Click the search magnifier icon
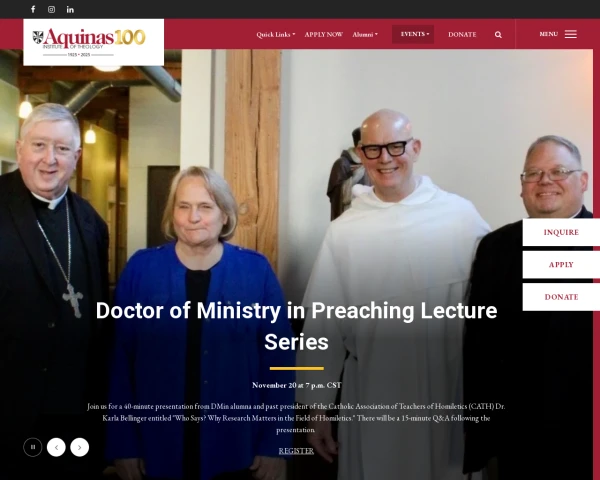This screenshot has height=480, width=600. tap(498, 34)
